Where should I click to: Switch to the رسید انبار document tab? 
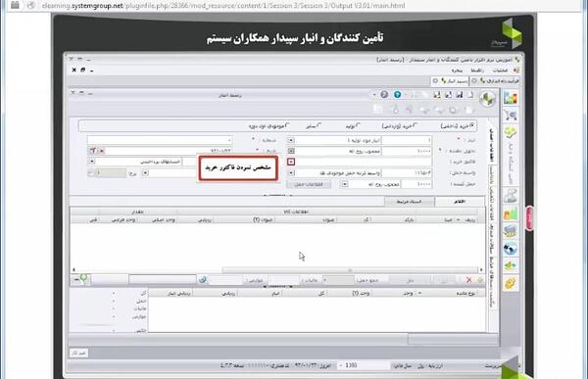(450, 80)
